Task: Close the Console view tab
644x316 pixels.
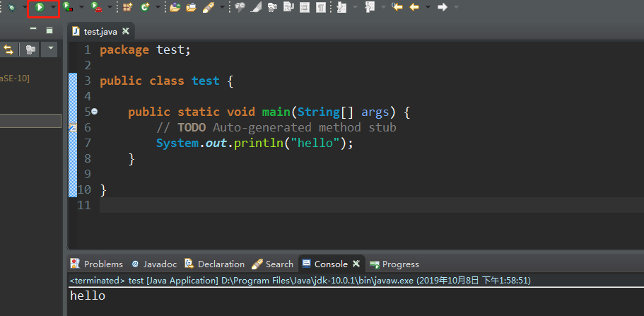Action: point(356,263)
